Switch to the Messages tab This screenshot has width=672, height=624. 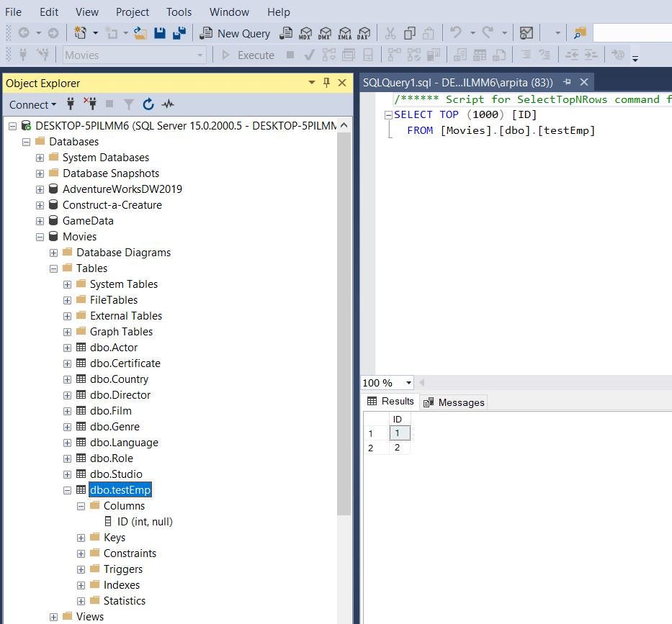pyautogui.click(x=461, y=402)
